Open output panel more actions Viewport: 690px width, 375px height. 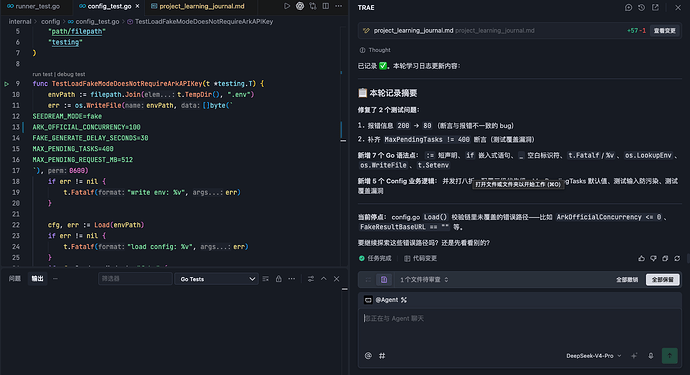292,279
